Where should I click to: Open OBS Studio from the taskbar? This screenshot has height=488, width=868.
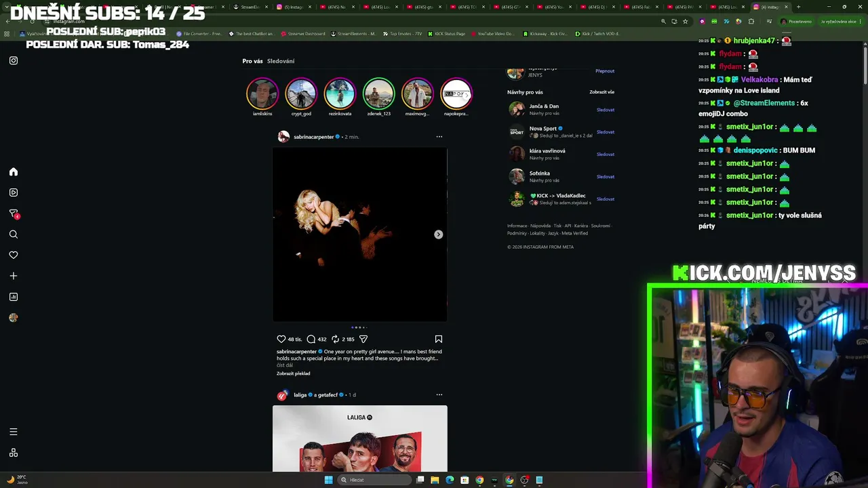[x=524, y=480]
